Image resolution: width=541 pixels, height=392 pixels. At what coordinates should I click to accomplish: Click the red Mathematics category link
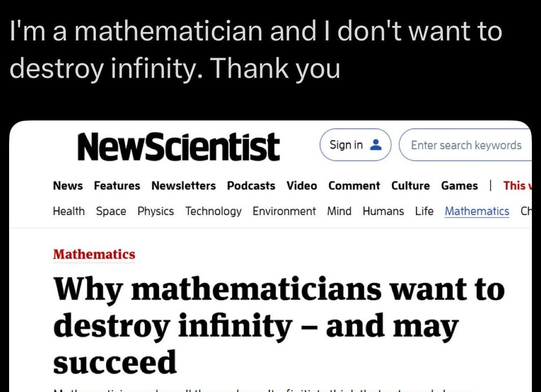point(94,254)
